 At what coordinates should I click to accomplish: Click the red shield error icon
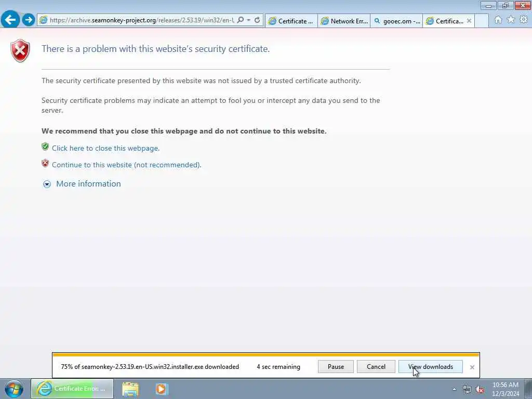click(x=20, y=50)
